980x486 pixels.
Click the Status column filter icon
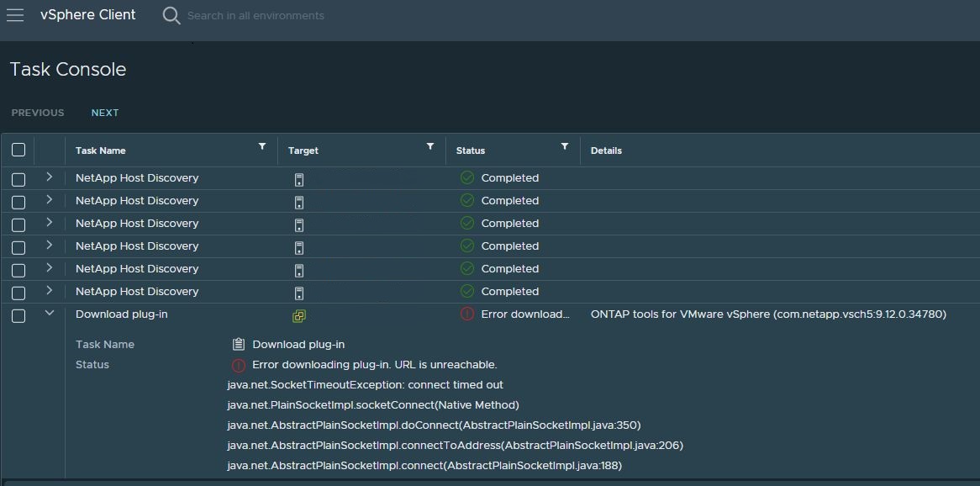565,147
